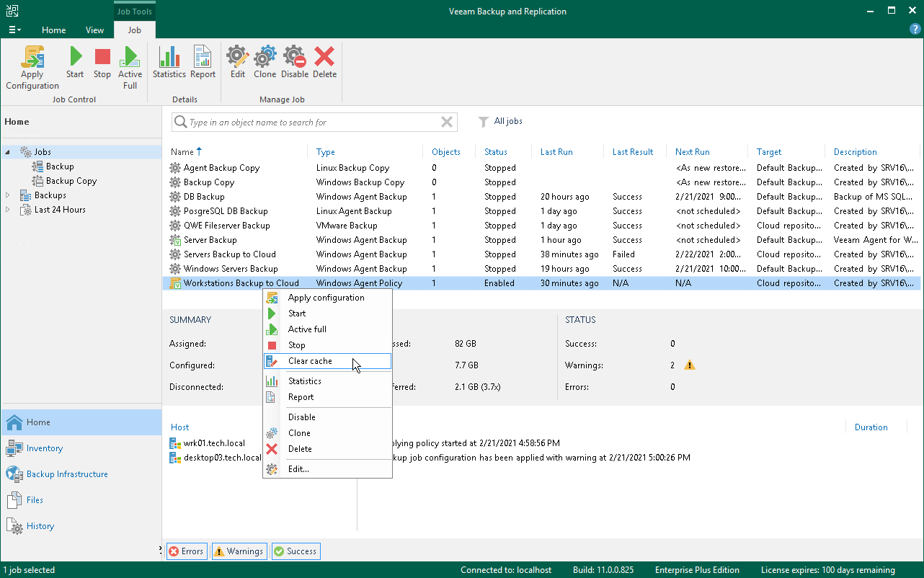Click the Backup Infrastructure navigation icon
The height and width of the screenshot is (578, 924).
[14, 474]
